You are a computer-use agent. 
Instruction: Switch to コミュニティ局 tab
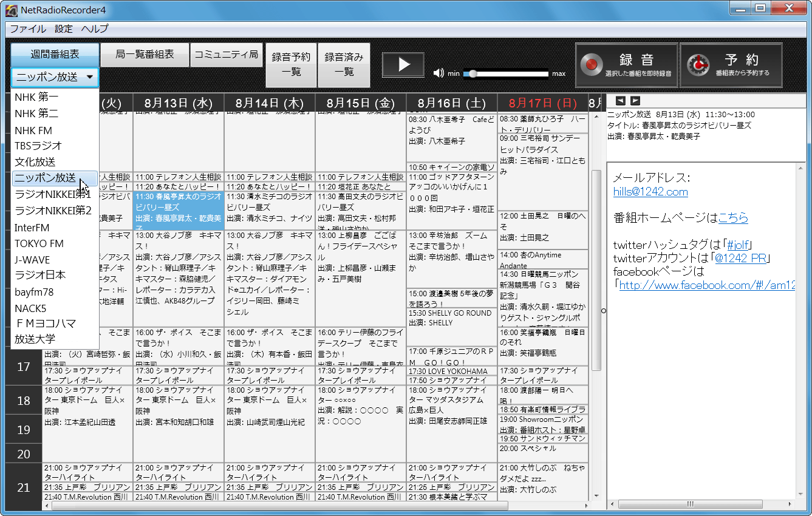click(226, 55)
